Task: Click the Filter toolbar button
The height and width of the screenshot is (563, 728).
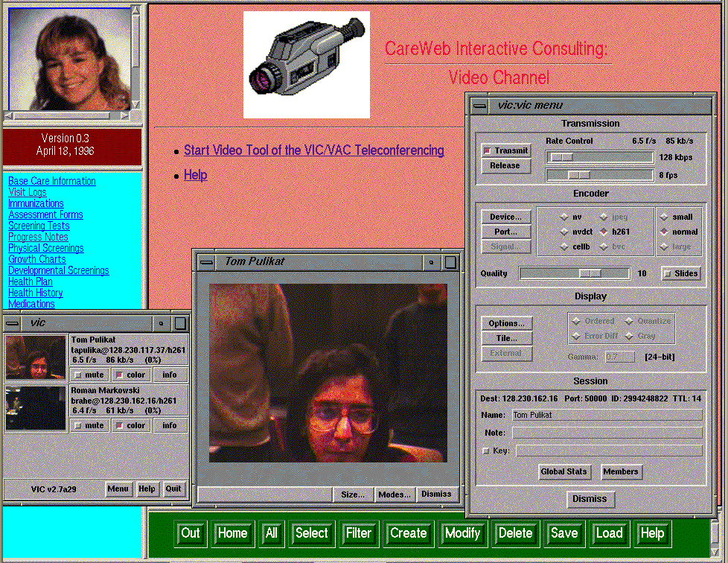Action: pos(359,532)
